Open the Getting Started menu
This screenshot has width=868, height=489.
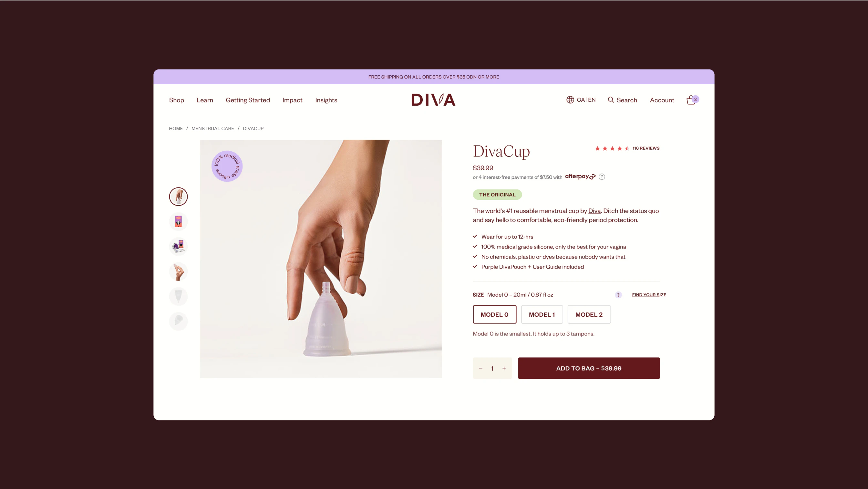[248, 100]
